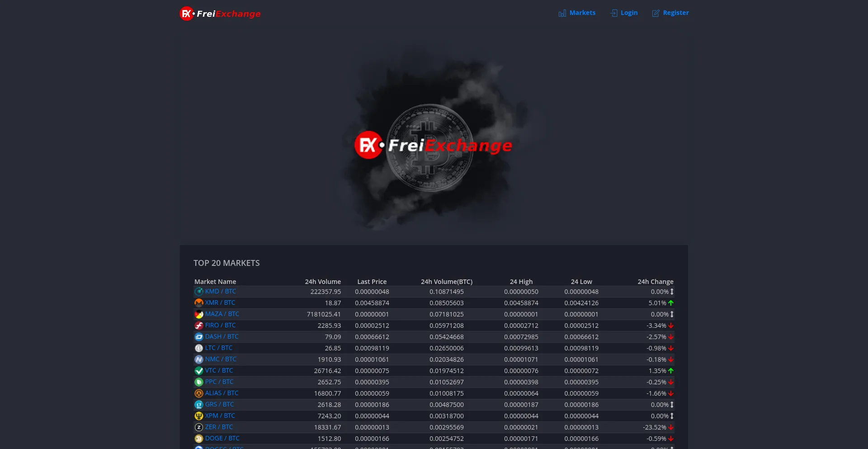Open the XMR / BTC market

(x=220, y=303)
